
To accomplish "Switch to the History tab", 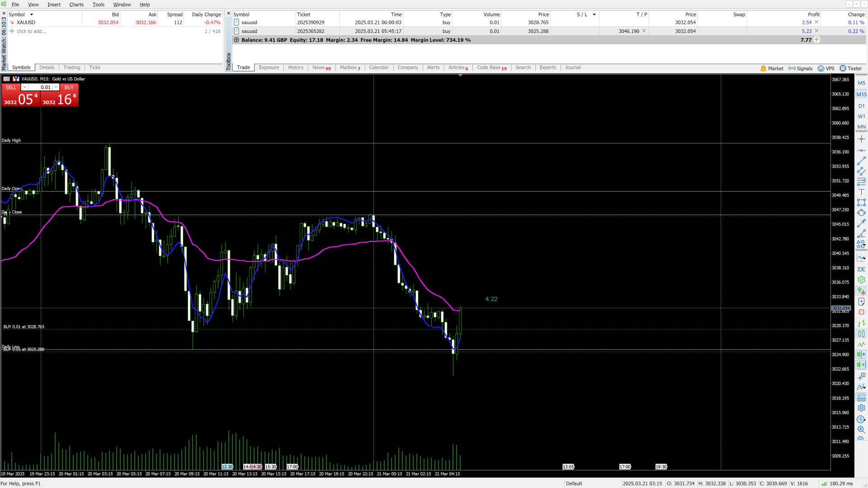I will click(x=296, y=68).
